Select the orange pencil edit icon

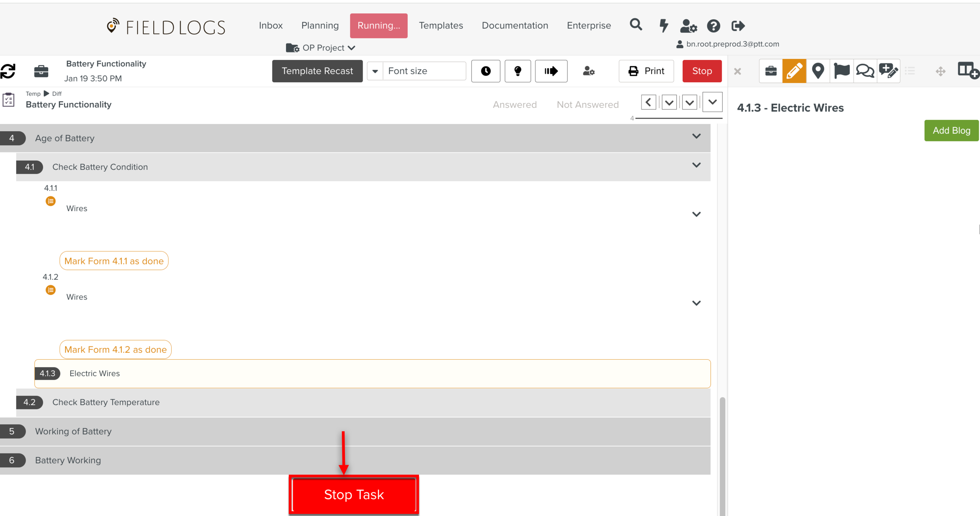pos(794,71)
